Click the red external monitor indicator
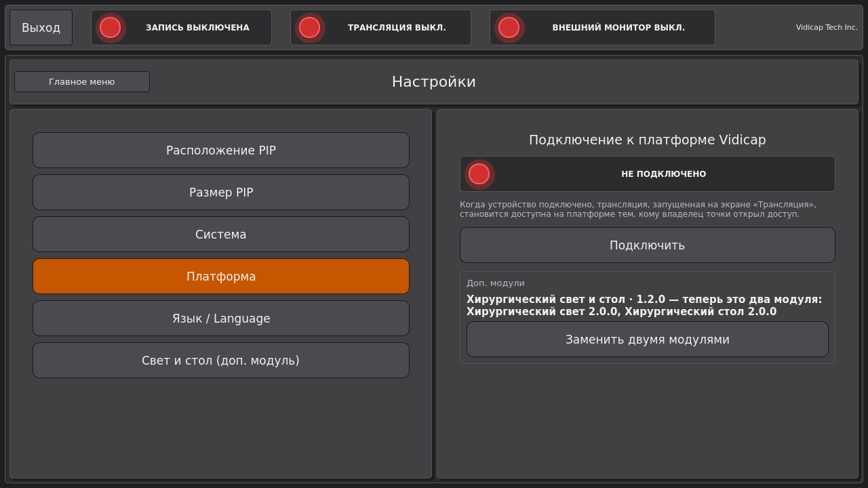The height and width of the screenshot is (488, 868). pyautogui.click(x=509, y=27)
